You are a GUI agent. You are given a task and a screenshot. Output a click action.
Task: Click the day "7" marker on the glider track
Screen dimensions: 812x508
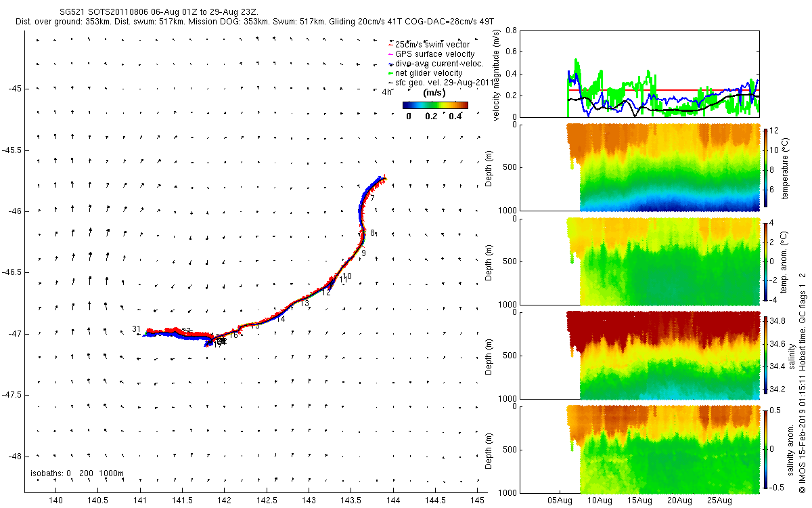click(372, 198)
